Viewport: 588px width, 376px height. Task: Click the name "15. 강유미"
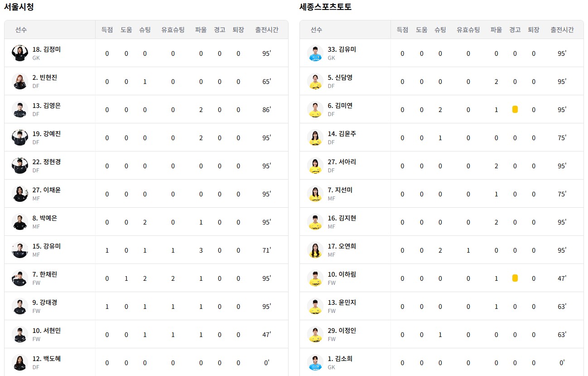tap(47, 246)
